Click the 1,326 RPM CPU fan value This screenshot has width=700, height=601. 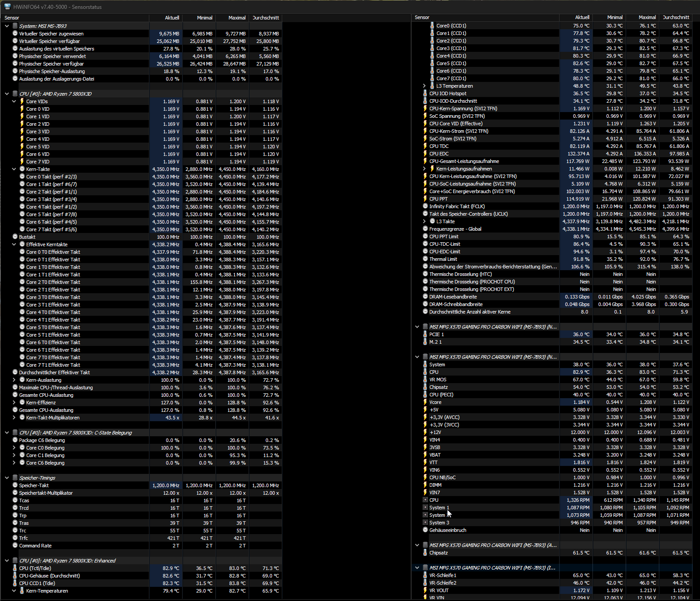pyautogui.click(x=578, y=500)
